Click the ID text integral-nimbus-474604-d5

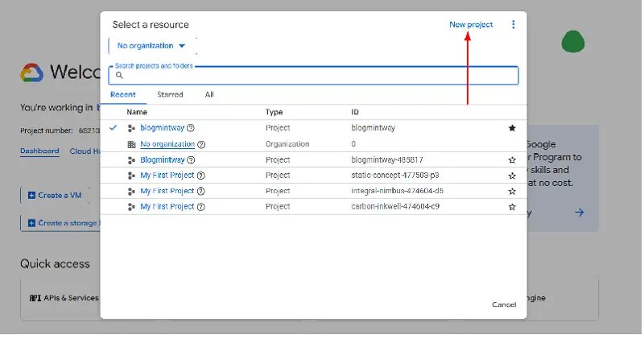397,192
